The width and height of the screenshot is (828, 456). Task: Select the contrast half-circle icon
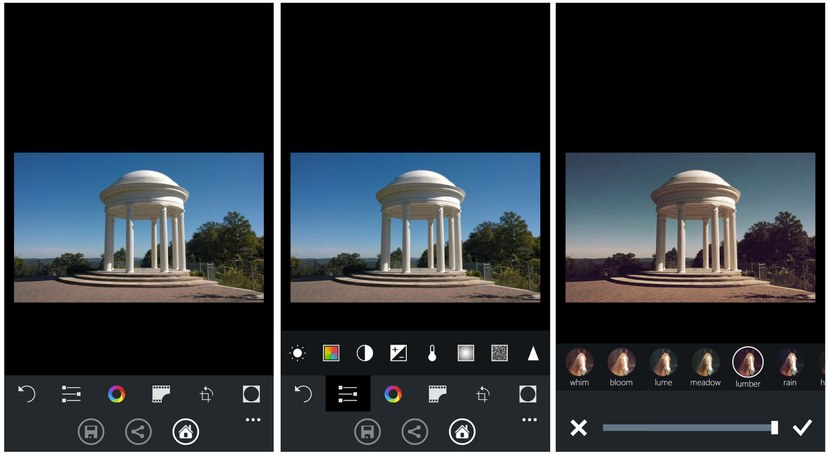365,353
